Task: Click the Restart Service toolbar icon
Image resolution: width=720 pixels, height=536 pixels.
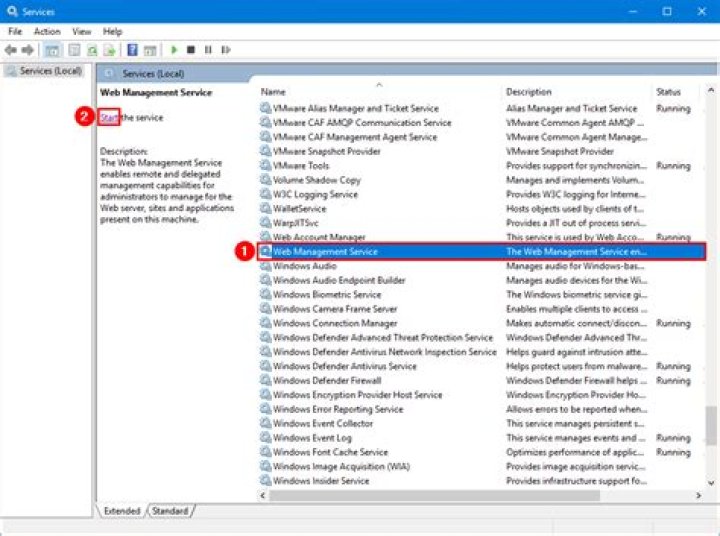Action: coord(225,50)
